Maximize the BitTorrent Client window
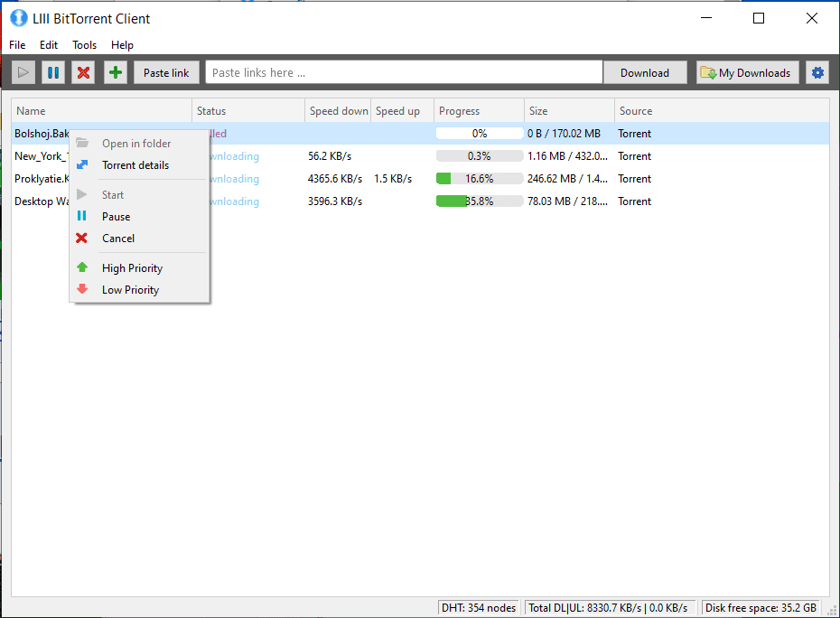The width and height of the screenshot is (840, 618). pyautogui.click(x=759, y=18)
